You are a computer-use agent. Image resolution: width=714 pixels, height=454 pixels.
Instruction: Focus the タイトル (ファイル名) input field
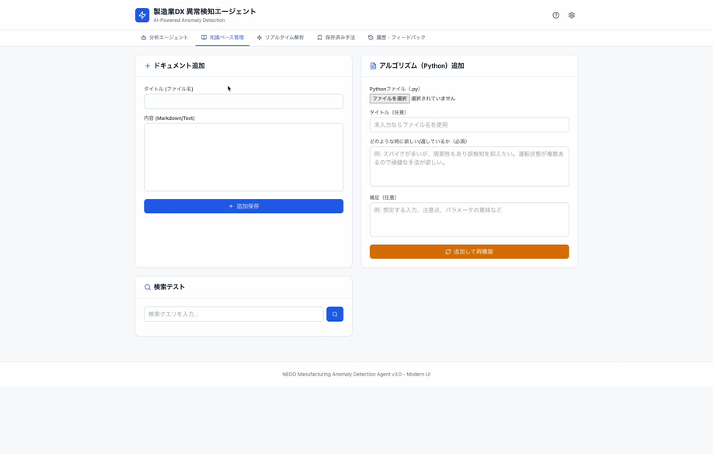click(x=244, y=102)
